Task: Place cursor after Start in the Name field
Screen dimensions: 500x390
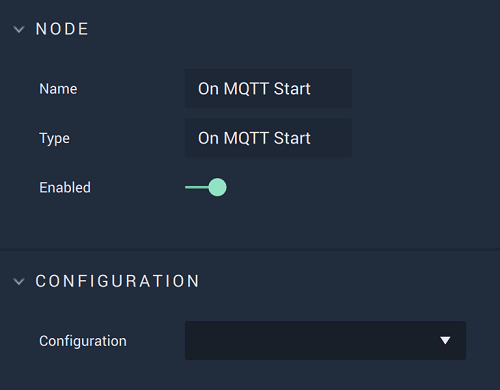Action: coord(311,89)
